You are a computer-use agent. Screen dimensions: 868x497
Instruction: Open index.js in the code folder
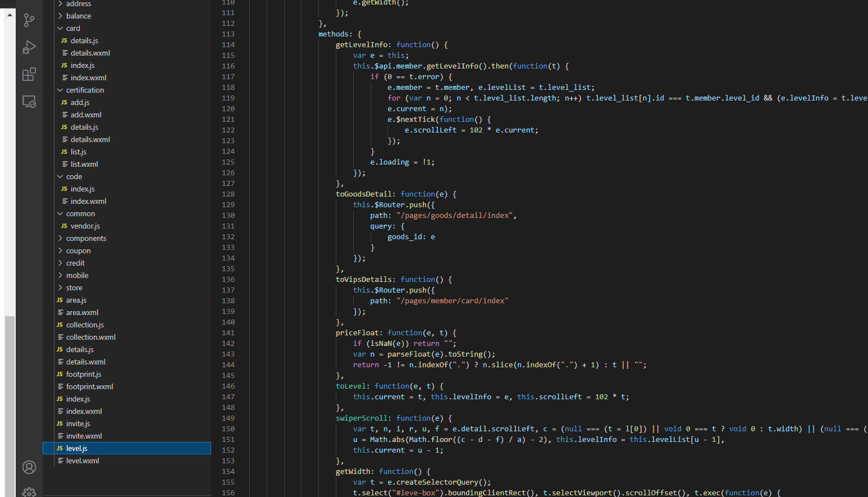point(127,189)
